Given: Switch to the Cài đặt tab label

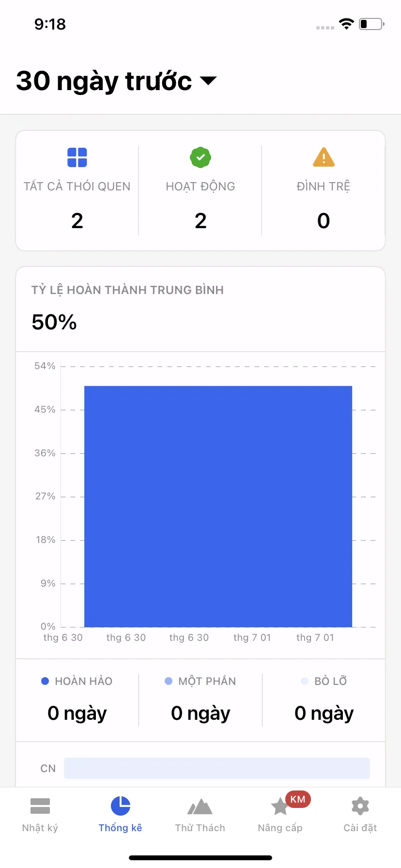Looking at the screenshot, I should pos(360,828).
